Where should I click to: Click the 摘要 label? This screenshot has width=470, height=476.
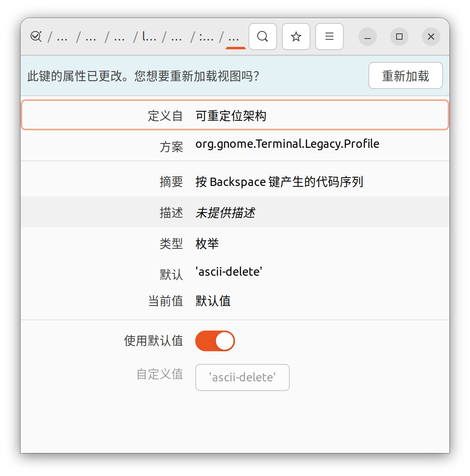[171, 182]
